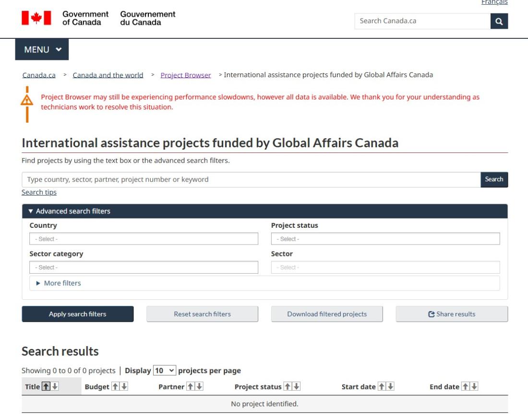The image size is (528, 420).
Task: Sort Title column descending arrow
Action: (x=55, y=386)
